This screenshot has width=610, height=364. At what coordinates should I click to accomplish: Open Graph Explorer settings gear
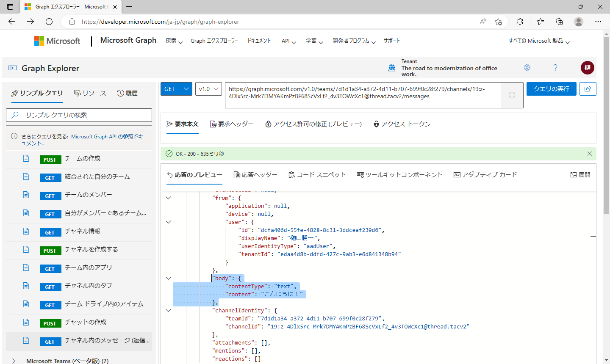(527, 68)
